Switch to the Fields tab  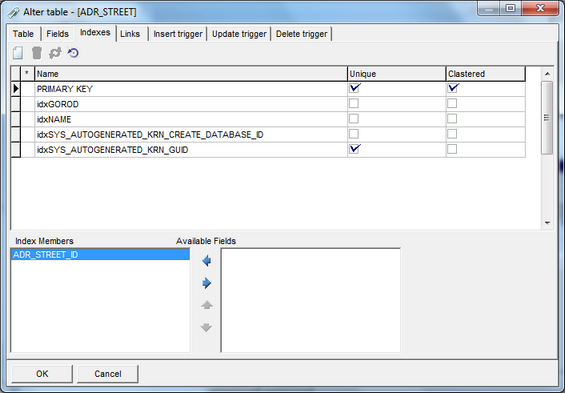57,34
